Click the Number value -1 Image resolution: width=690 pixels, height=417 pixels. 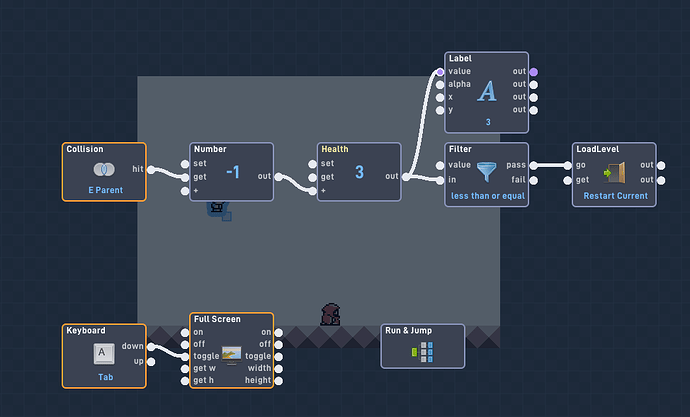[x=233, y=172]
